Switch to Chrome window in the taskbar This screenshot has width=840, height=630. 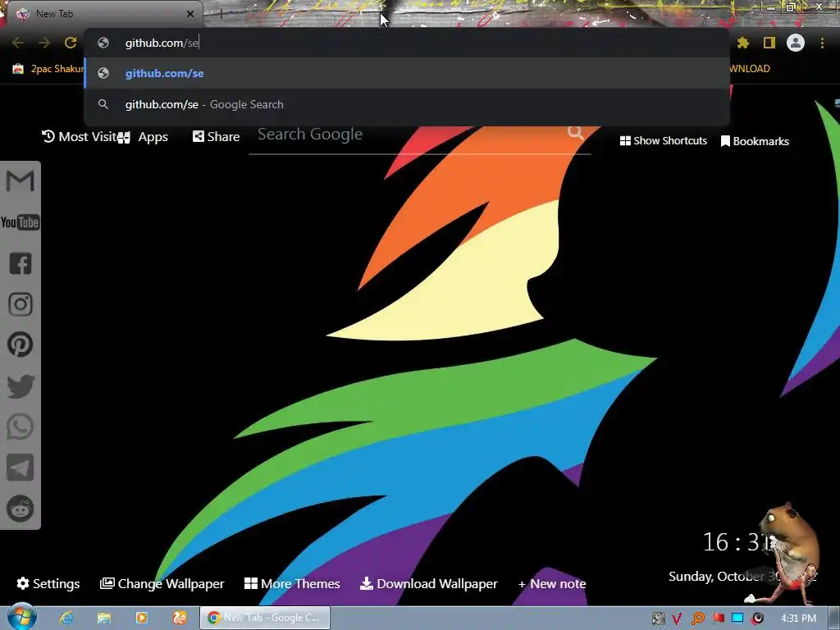[265, 618]
